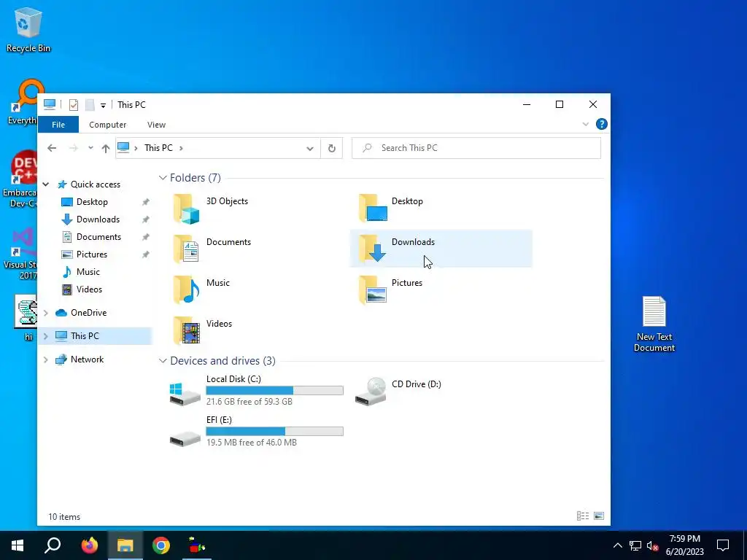Collapse Quick access in navigation pane
The width and height of the screenshot is (747, 560).
(46, 184)
